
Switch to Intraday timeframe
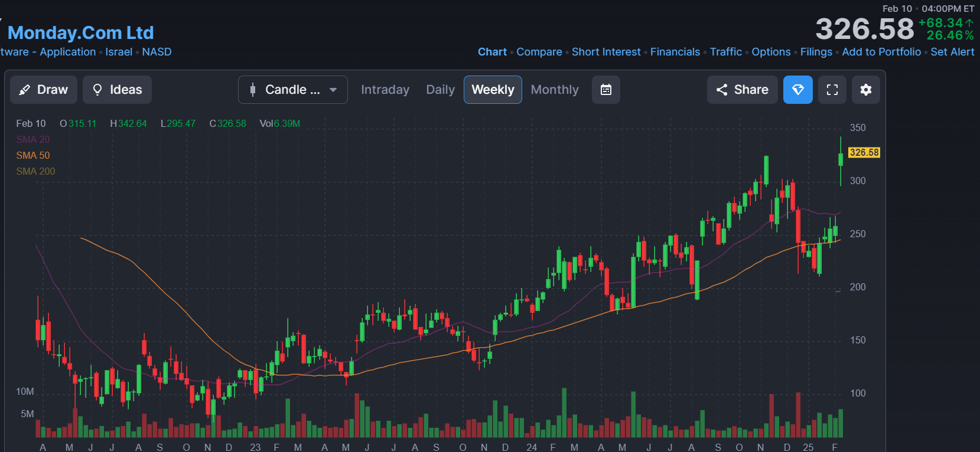[385, 90]
